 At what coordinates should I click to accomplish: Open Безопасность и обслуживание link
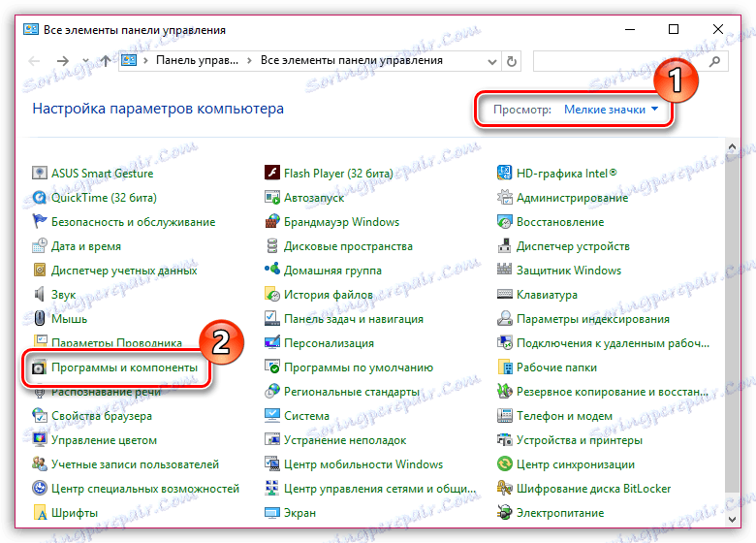tap(133, 222)
